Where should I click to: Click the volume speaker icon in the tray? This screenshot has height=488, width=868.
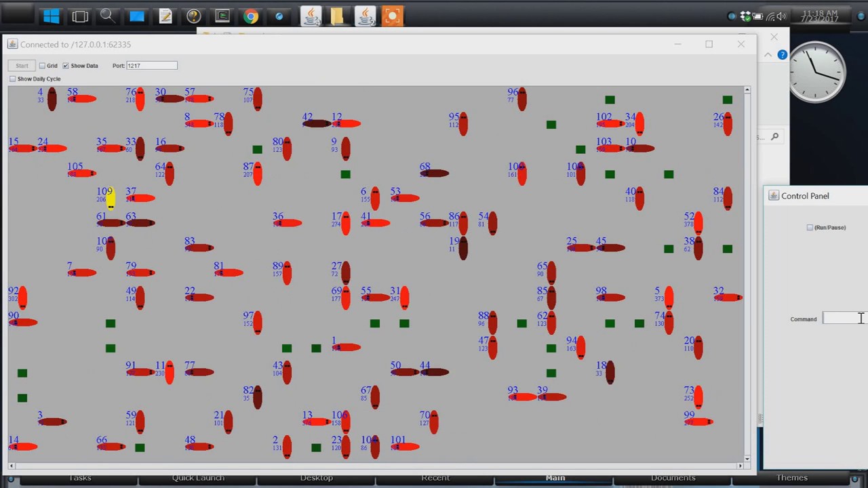pyautogui.click(x=781, y=16)
